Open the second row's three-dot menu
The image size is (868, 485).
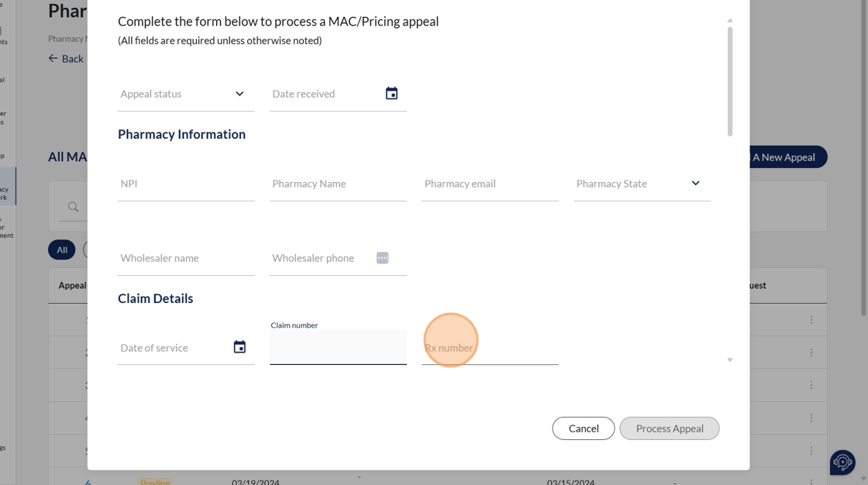pyautogui.click(x=811, y=353)
